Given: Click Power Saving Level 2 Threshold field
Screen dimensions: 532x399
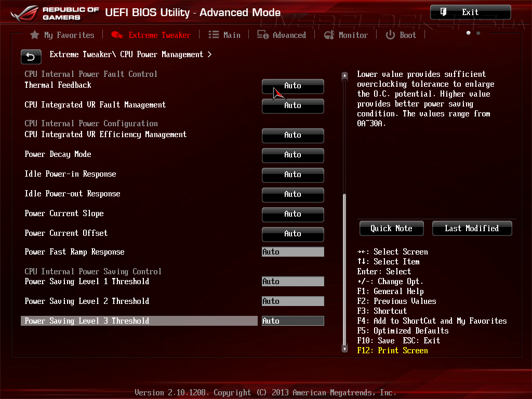Looking at the screenshot, I should pyautogui.click(x=293, y=301).
